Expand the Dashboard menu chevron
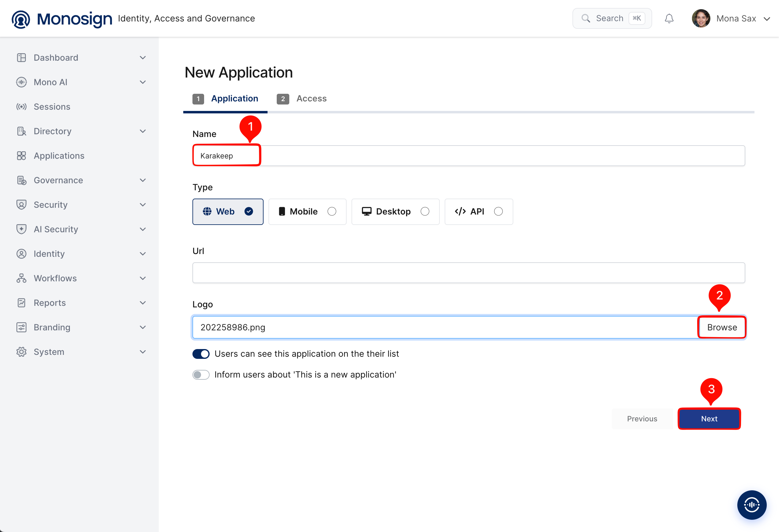Viewport: 779px width, 532px height. tap(143, 58)
